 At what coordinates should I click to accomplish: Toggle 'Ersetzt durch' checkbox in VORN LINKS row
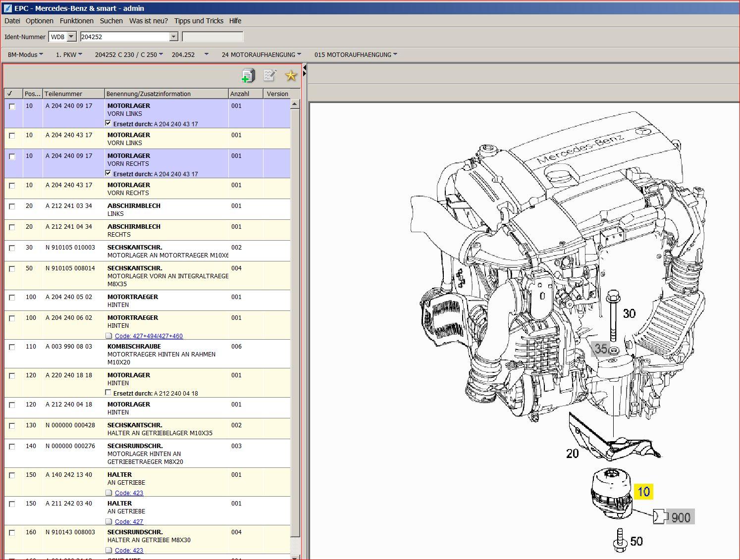pos(108,123)
